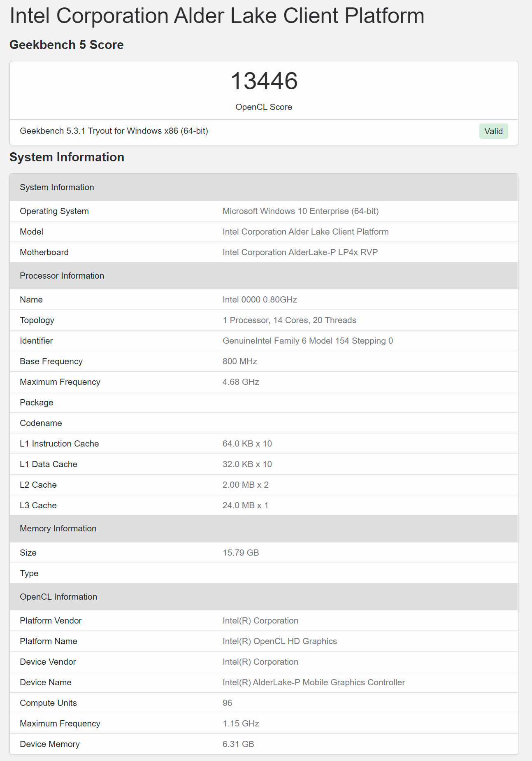Image resolution: width=532 pixels, height=761 pixels.
Task: Select the '4.68 GHz' value
Action: pos(241,382)
